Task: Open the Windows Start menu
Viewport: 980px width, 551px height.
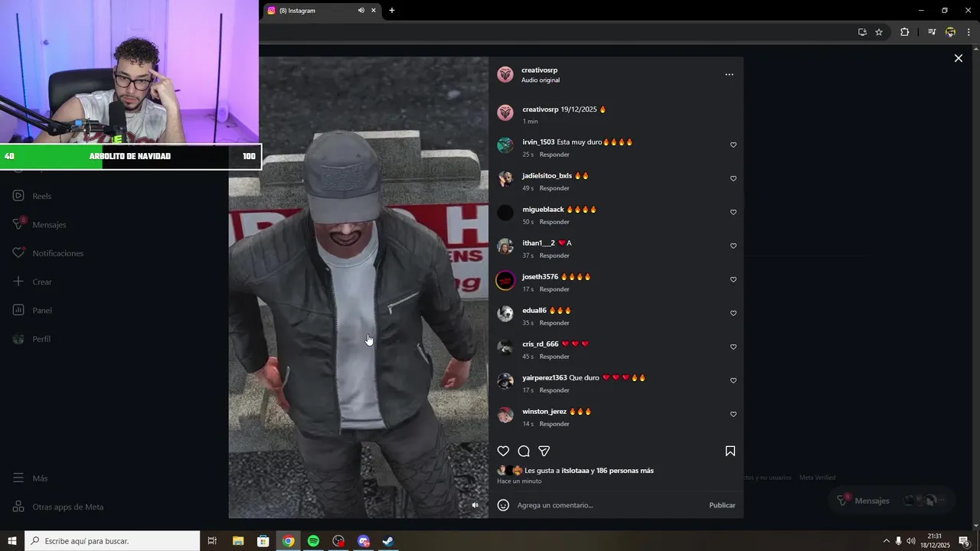Action: 12,541
